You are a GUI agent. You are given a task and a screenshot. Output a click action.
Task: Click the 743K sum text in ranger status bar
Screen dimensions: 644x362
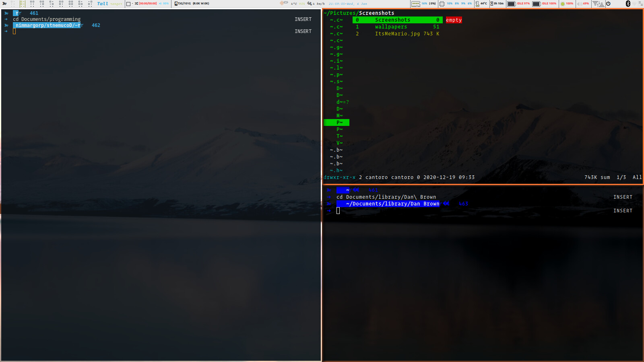coord(597,177)
